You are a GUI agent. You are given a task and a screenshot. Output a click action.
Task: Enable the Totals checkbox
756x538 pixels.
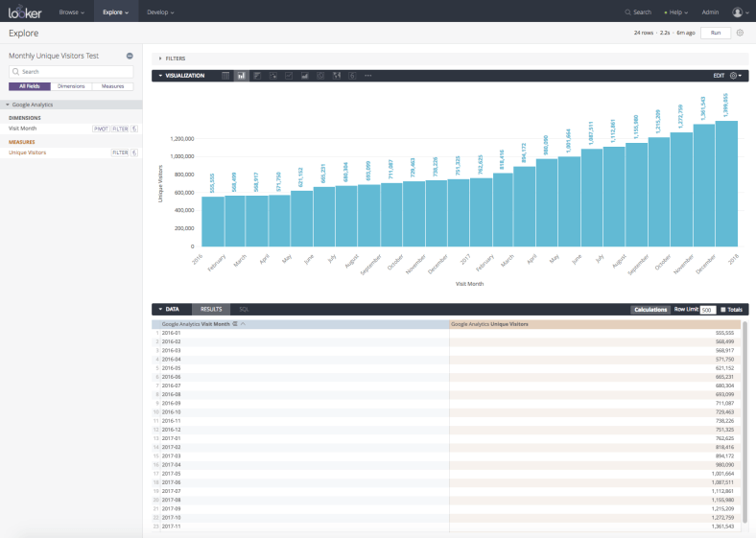tap(723, 310)
